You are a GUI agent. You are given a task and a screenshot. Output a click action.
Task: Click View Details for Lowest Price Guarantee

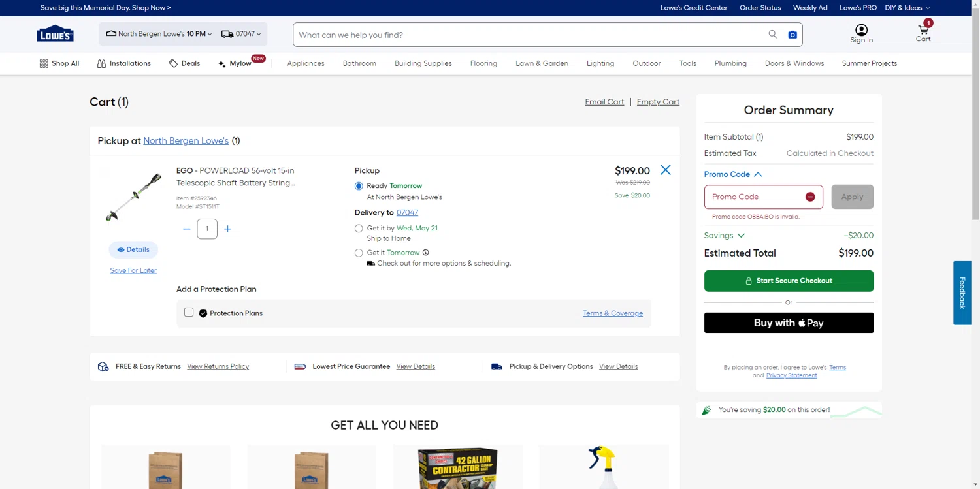(x=416, y=366)
